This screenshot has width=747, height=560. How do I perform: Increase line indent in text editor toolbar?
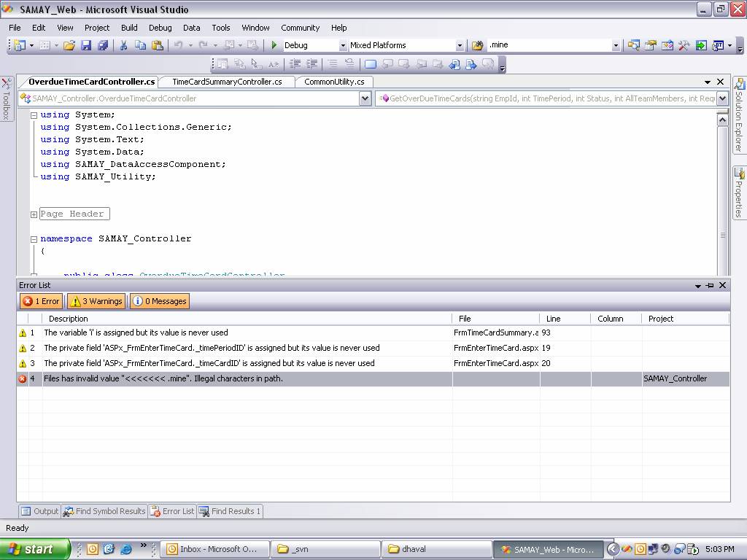coord(312,64)
